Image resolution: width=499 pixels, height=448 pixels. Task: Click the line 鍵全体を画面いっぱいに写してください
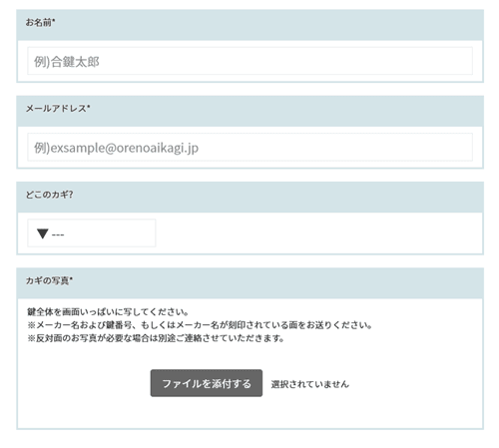(x=108, y=312)
